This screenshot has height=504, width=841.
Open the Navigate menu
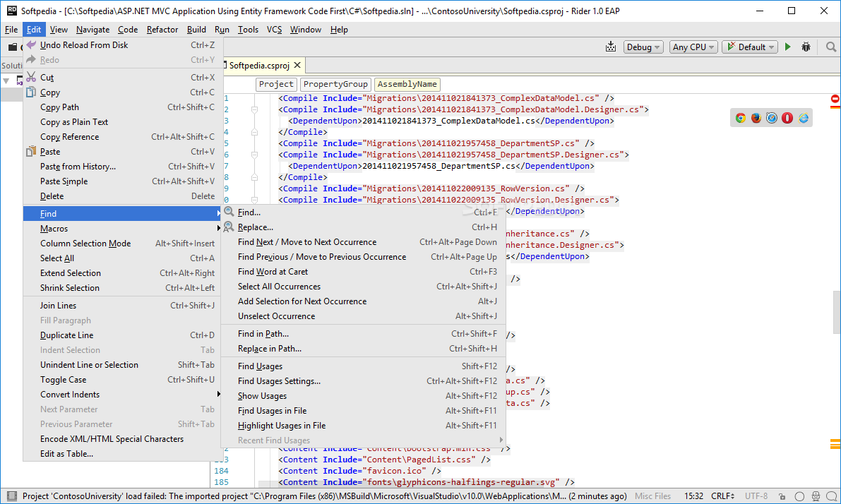[93, 30]
